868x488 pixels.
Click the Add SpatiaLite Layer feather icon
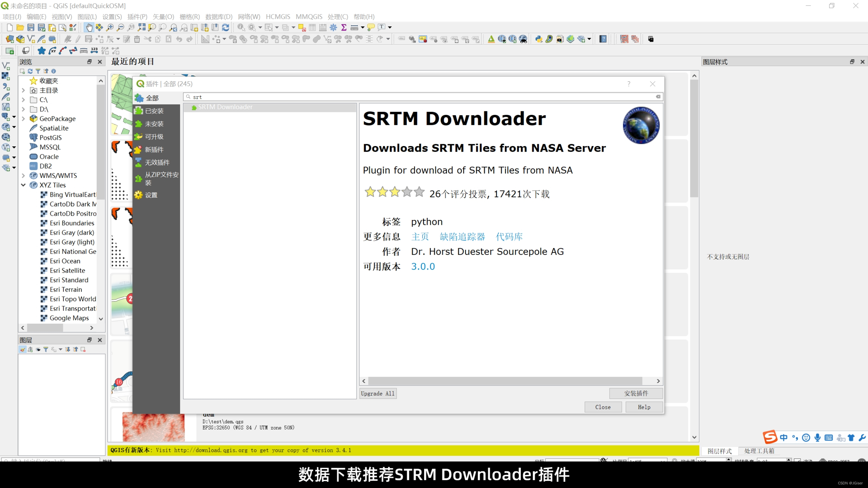click(x=6, y=97)
